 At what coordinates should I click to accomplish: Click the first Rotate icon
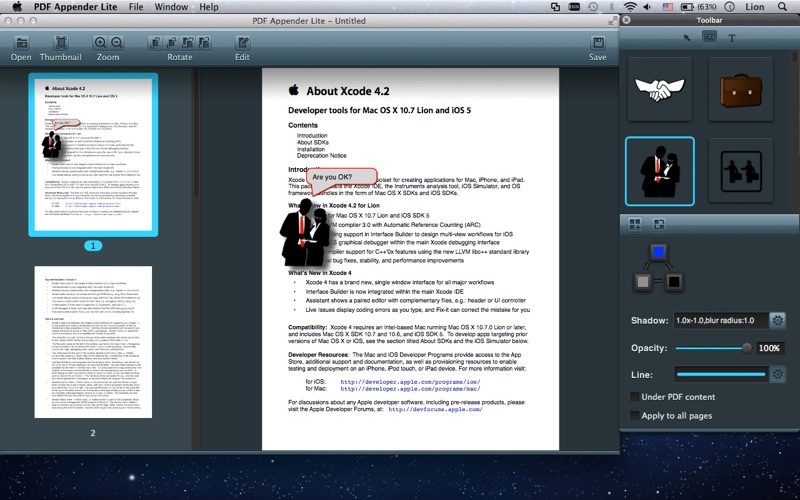click(x=155, y=43)
